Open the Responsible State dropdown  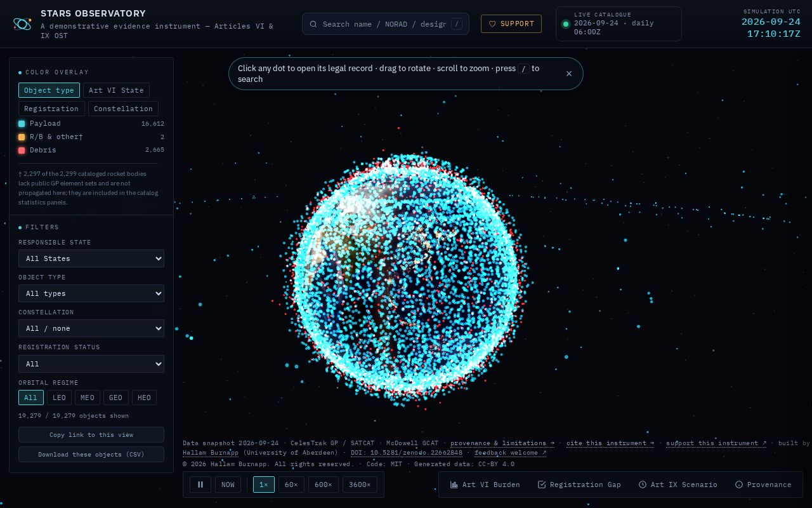pos(91,258)
